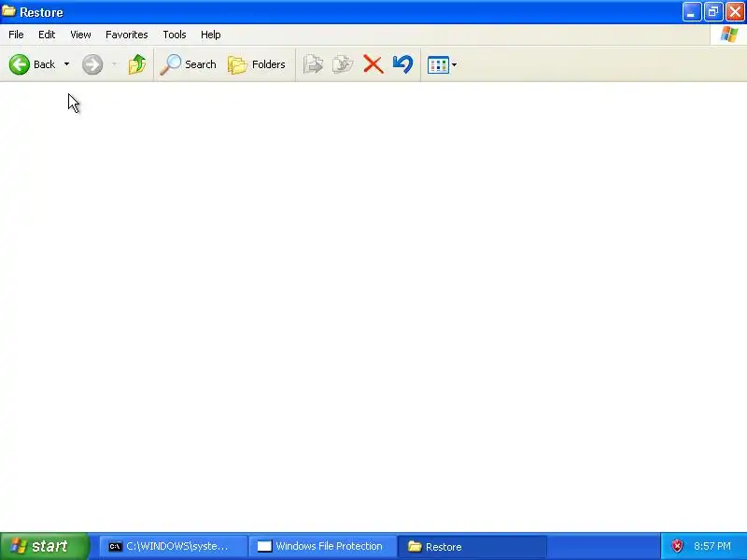Image resolution: width=747 pixels, height=560 pixels.
Task: Open the Favorites menu
Action: coord(127,35)
